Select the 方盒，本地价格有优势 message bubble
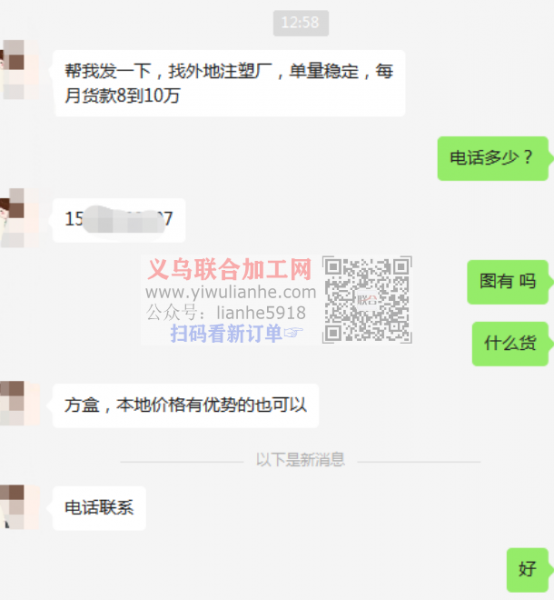This screenshot has width=554, height=600. 186,405
